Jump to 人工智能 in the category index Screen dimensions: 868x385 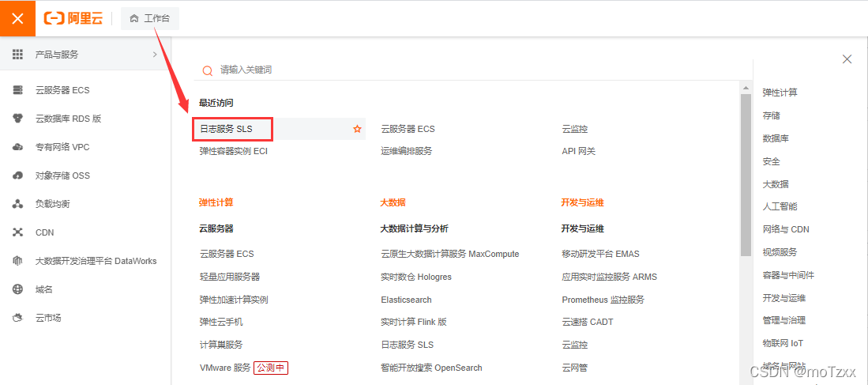click(x=780, y=206)
